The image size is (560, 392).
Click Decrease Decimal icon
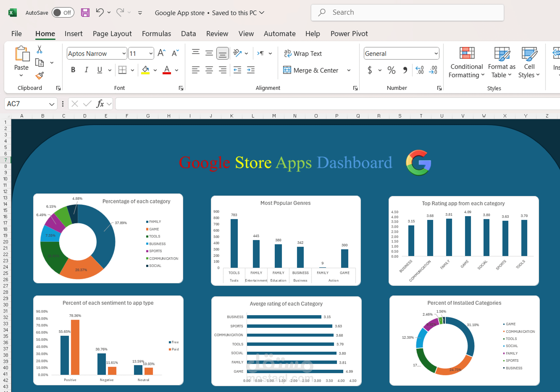tap(433, 70)
